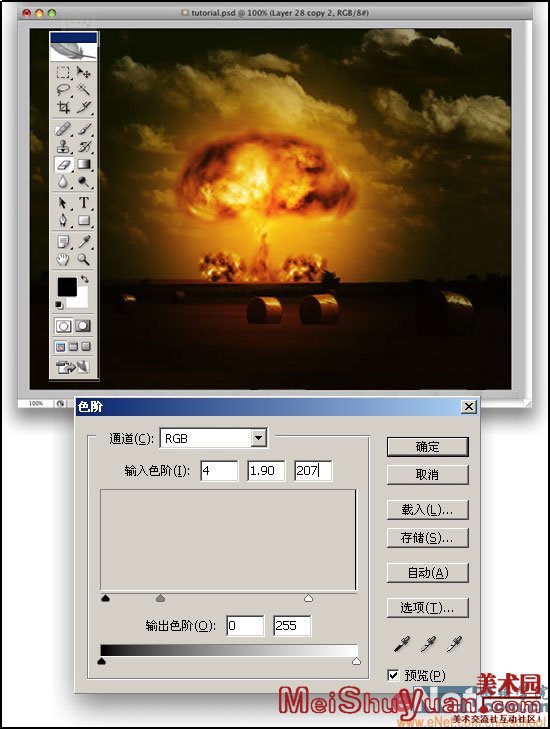Click the 自动(A) auto button

(427, 572)
